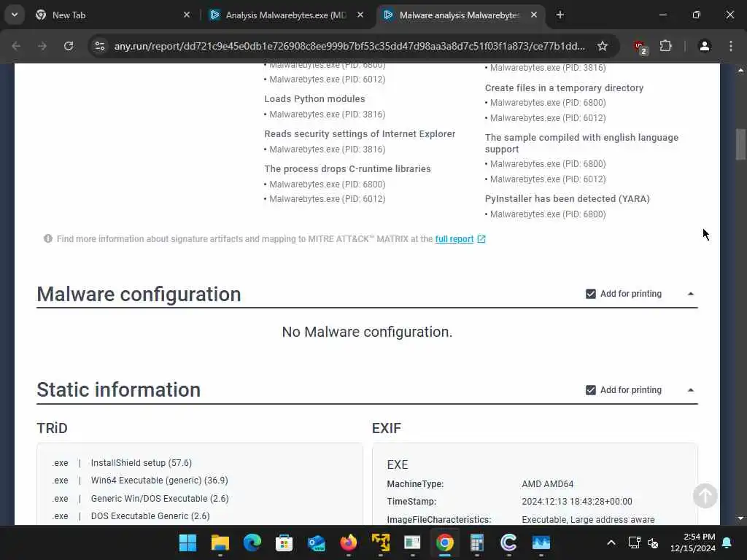Collapse the Malware configuration section

click(691, 294)
